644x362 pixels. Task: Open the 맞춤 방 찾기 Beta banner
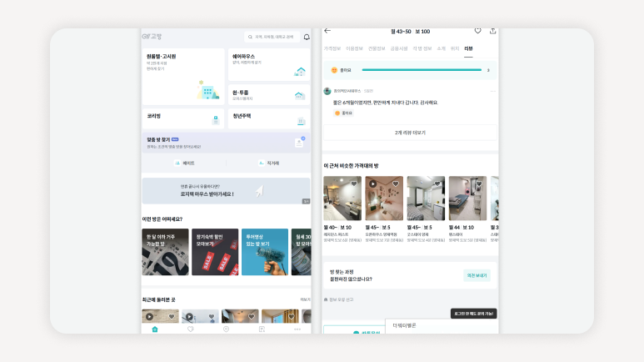[227, 143]
